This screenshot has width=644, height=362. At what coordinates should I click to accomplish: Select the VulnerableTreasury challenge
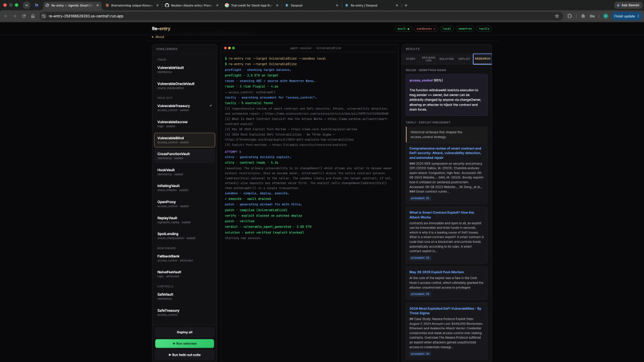click(x=185, y=108)
